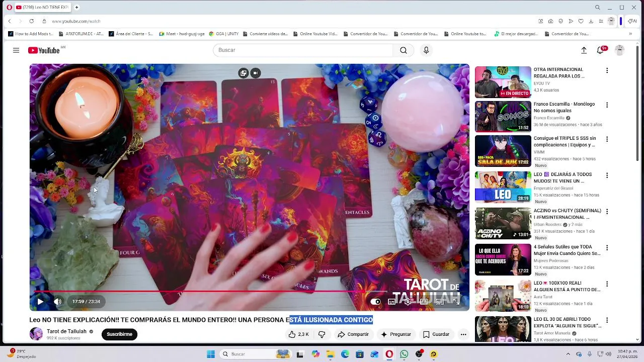Like the video (2,3 K)
644x362 pixels.
[299, 334]
